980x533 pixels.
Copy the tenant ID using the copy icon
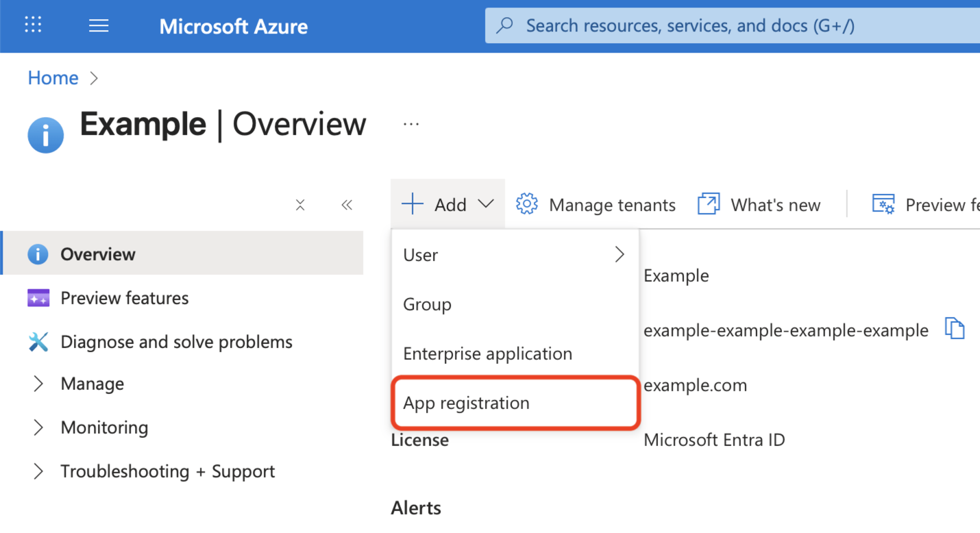(955, 329)
